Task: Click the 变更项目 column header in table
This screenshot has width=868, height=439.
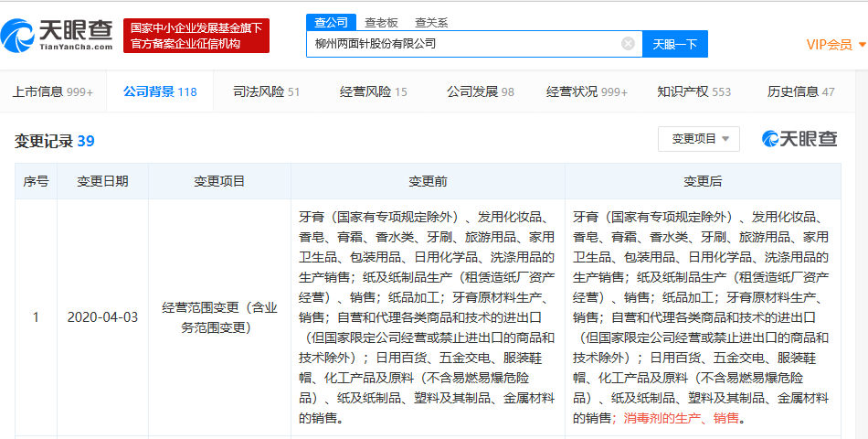Action: [x=219, y=181]
